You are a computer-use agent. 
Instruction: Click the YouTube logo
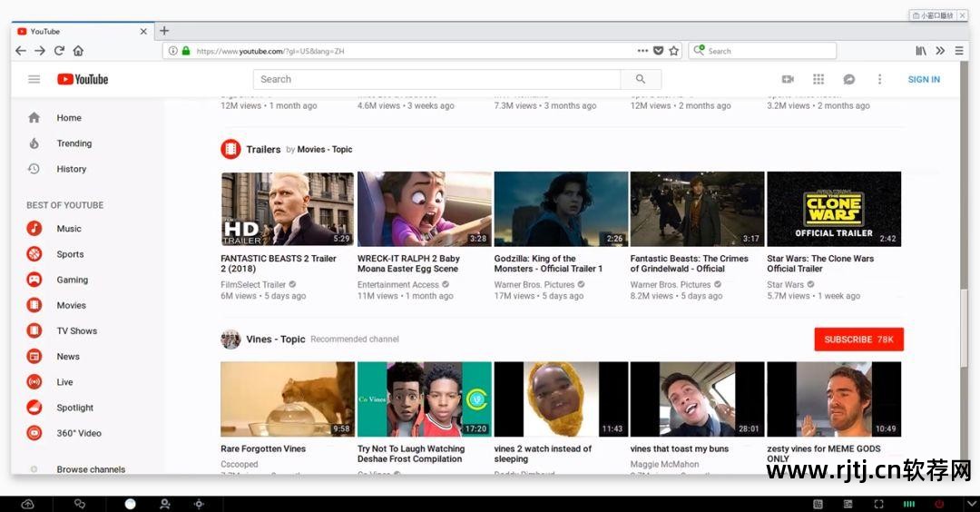83,79
